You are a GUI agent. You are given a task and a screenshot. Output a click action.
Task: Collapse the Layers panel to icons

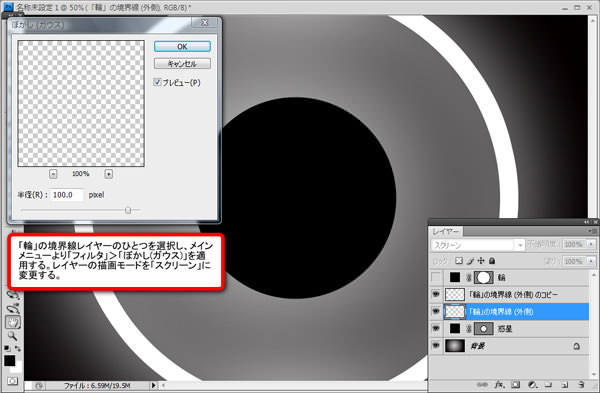pyautogui.click(x=587, y=222)
